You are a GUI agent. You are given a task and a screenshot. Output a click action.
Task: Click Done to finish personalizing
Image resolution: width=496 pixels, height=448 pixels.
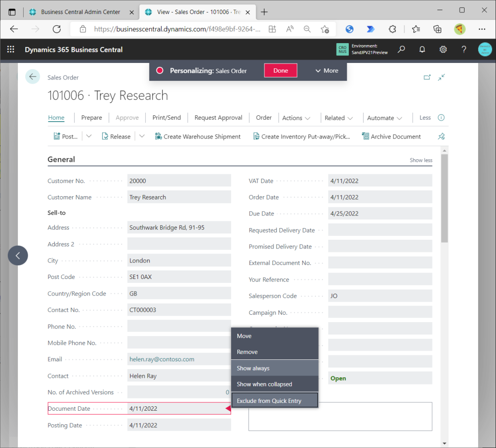pyautogui.click(x=280, y=70)
